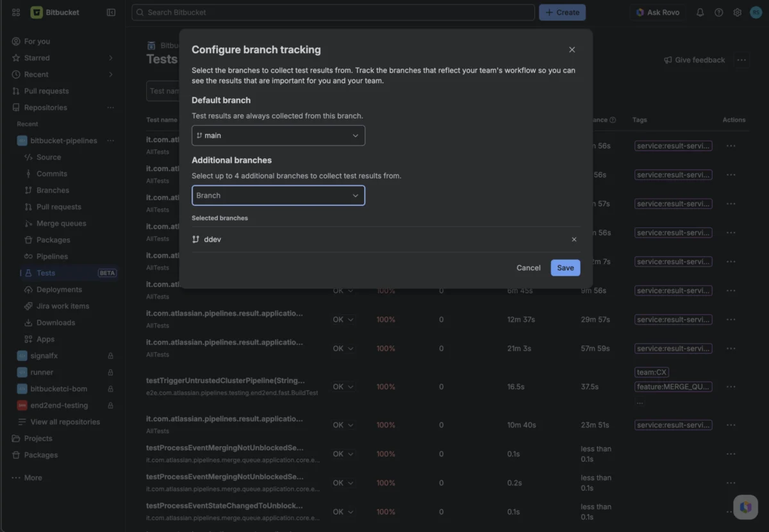Go to Branches in the sidebar

pyautogui.click(x=53, y=190)
